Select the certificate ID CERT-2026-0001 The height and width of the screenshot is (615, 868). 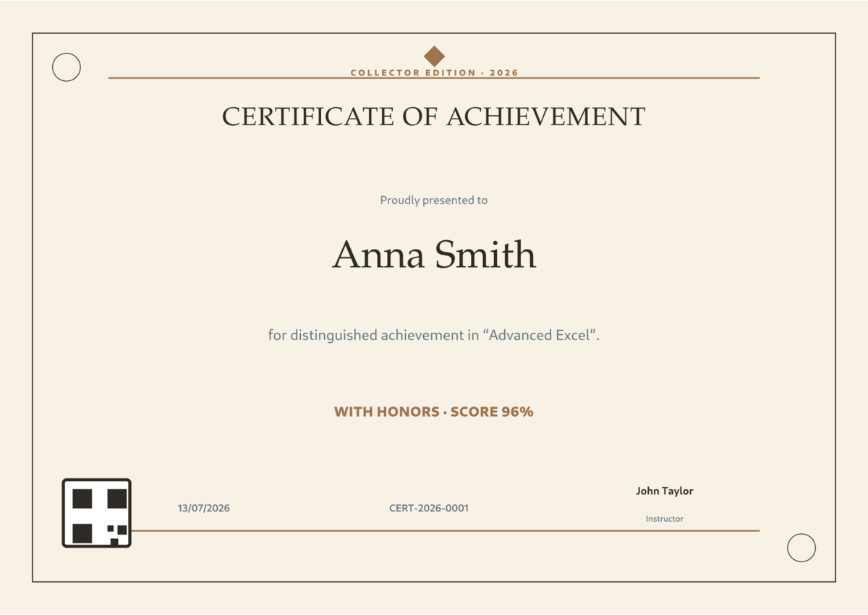429,509
